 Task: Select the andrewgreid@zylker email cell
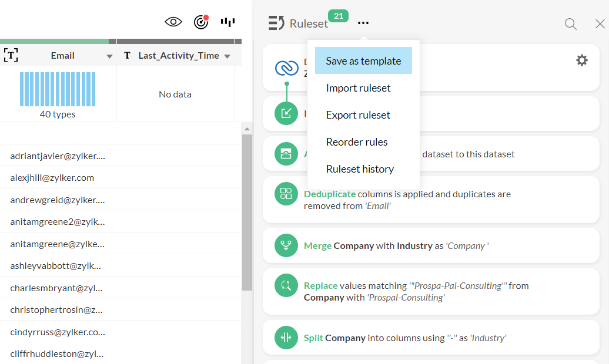(x=58, y=200)
